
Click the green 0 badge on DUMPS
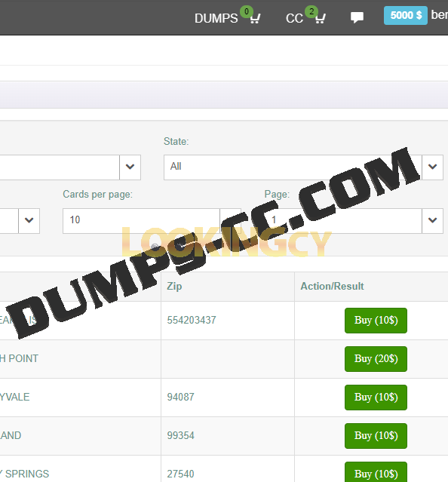pyautogui.click(x=247, y=11)
